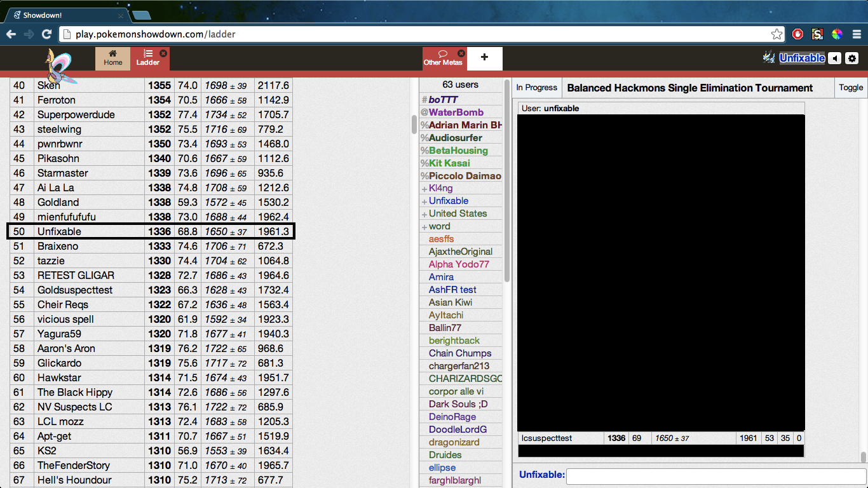Screen dimensions: 868x488
Task: Open a new room with the plus icon
Action: pyautogui.click(x=484, y=58)
